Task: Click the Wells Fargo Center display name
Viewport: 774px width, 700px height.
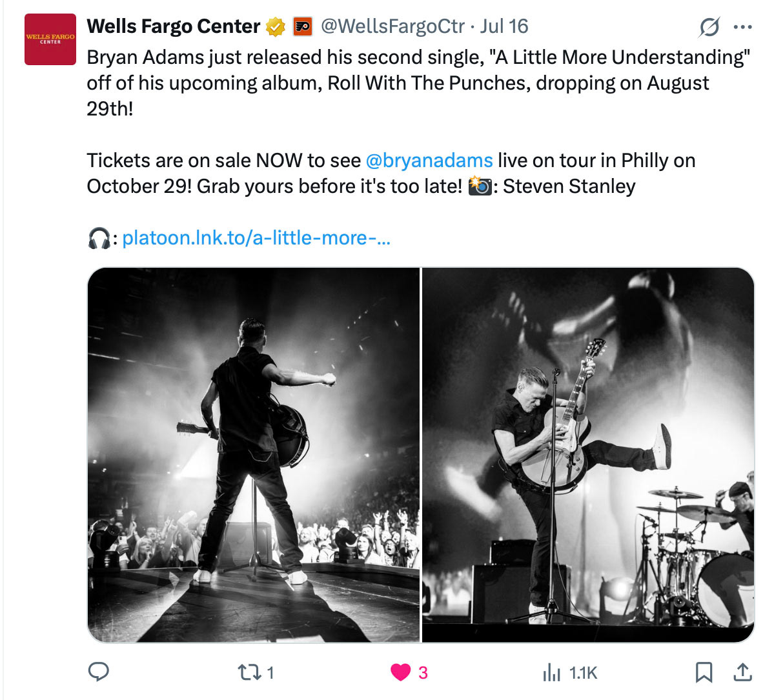Action: (x=173, y=26)
